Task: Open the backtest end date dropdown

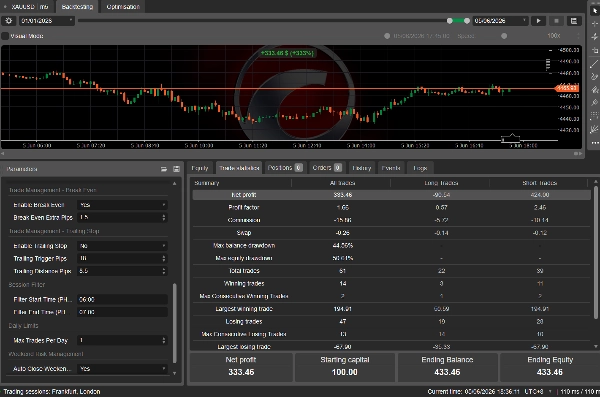Action: pyautogui.click(x=501, y=21)
